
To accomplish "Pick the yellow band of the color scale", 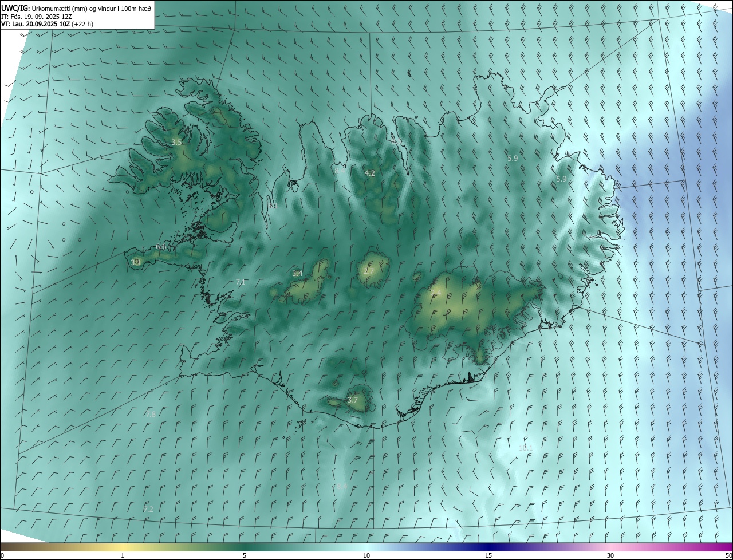I will point(123,547).
